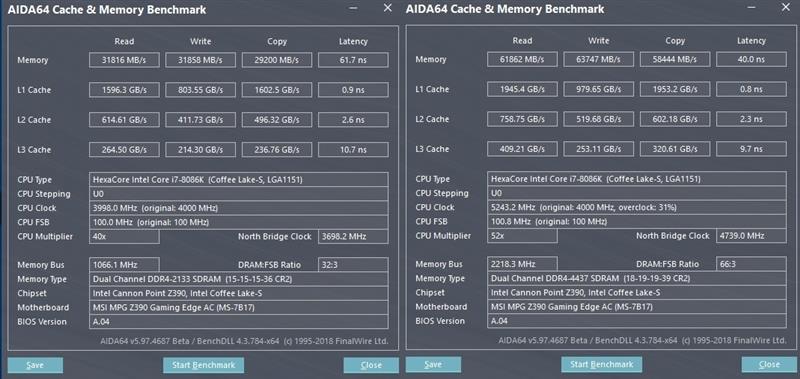800x379 pixels.
Task: Select L1 Cache Copy value 1602.5 GB/s
Action: [x=277, y=90]
